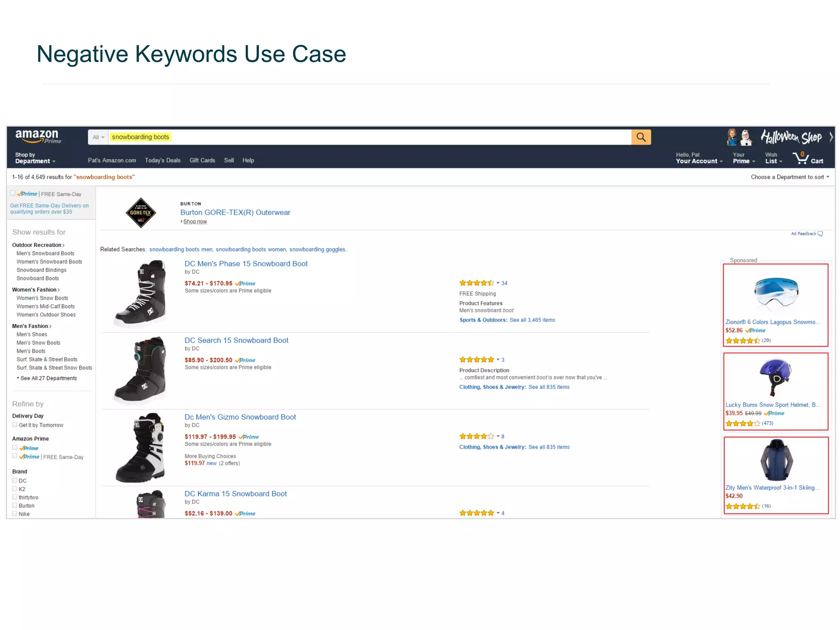Screen dimensions: 840x630
Task: Check the K2 brand filter
Action: [15, 488]
